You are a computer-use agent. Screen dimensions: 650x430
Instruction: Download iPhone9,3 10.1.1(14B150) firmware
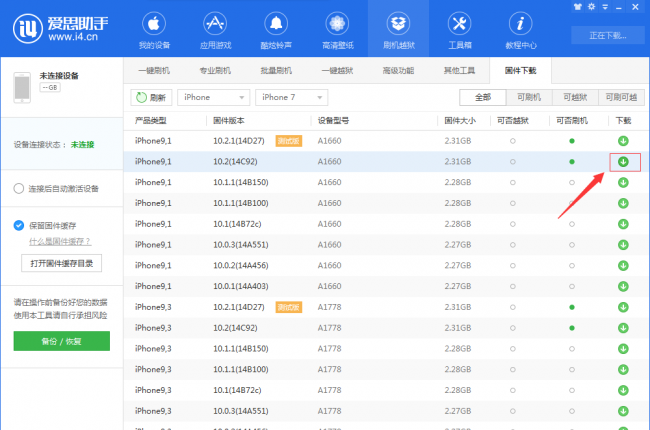pyautogui.click(x=623, y=349)
